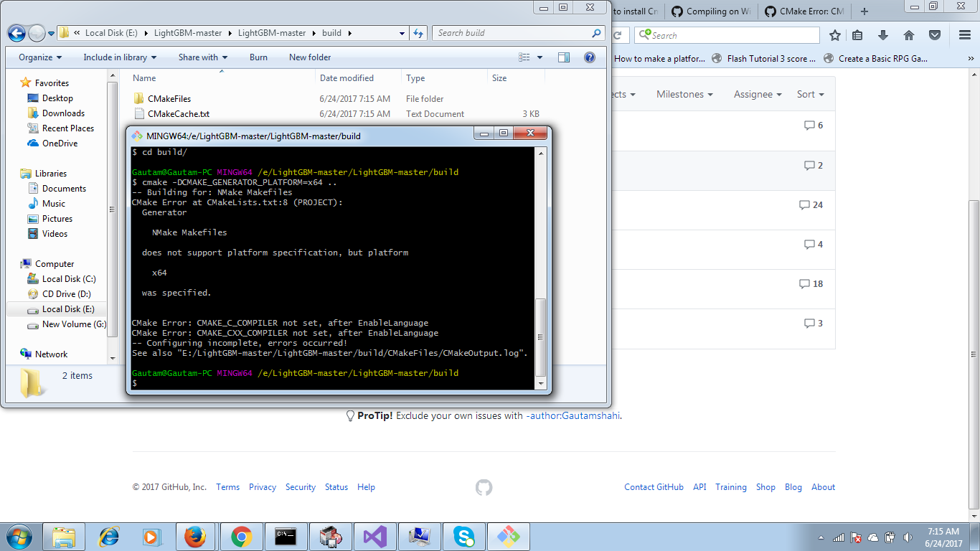Sort files by Type column header
The image size is (980, 551).
pyautogui.click(x=415, y=78)
